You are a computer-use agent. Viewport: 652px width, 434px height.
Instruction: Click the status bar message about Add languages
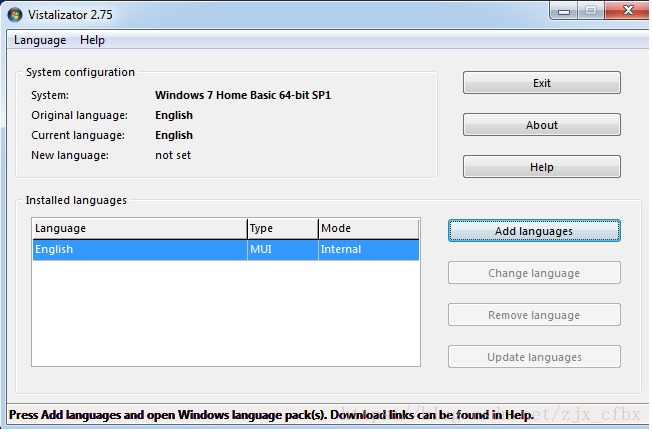pyautogui.click(x=271, y=415)
